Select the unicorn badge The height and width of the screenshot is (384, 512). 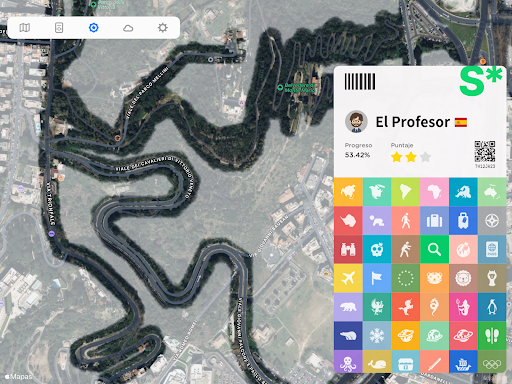coord(405,307)
